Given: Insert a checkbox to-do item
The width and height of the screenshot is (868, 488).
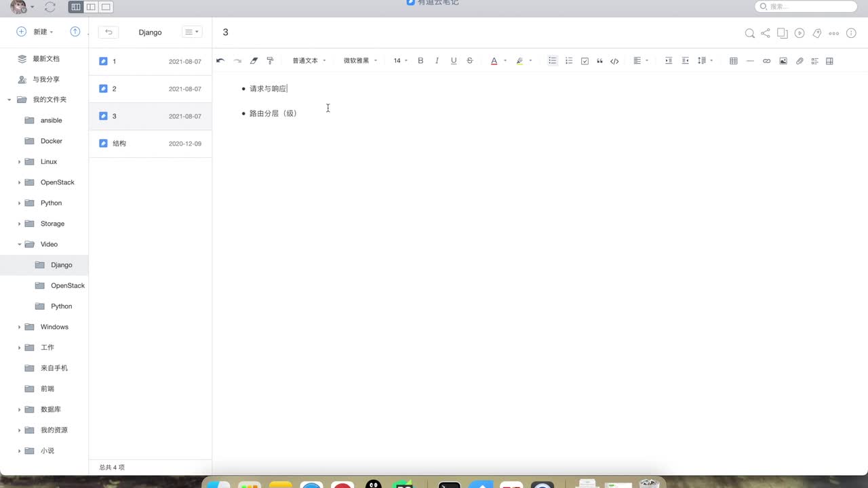Looking at the screenshot, I should tap(585, 61).
